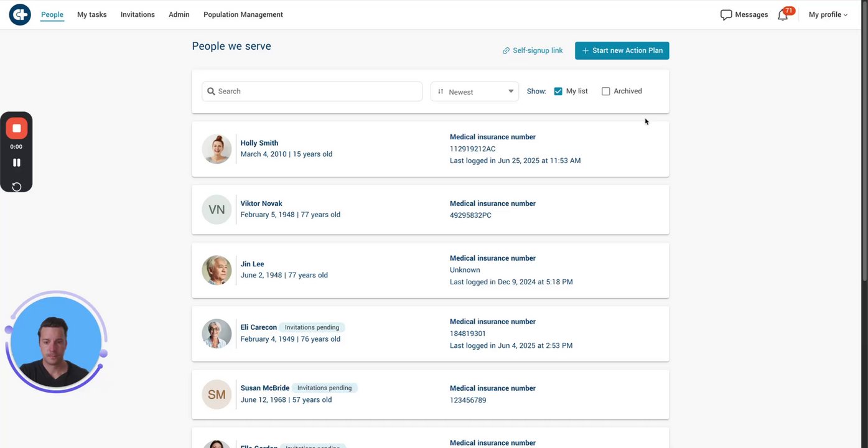Open the Jin Lee record

[253, 264]
